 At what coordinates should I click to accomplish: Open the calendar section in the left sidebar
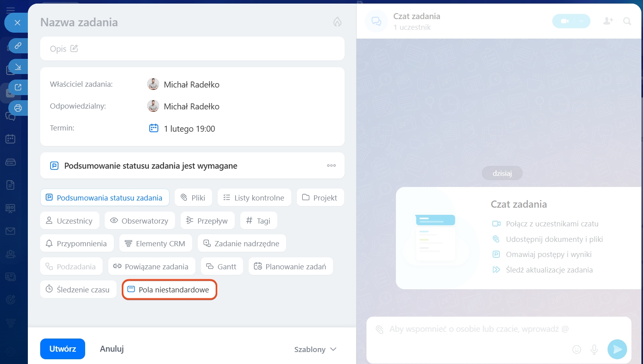coord(10,139)
